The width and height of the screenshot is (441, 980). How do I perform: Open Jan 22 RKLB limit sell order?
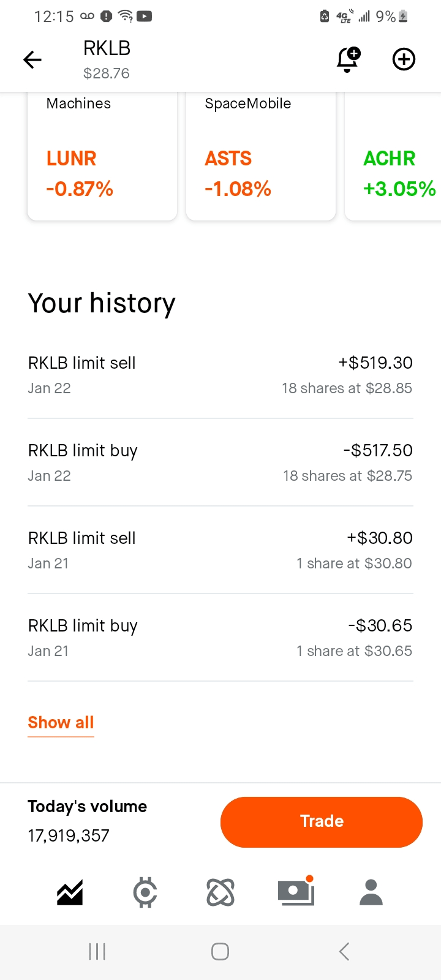click(x=221, y=375)
